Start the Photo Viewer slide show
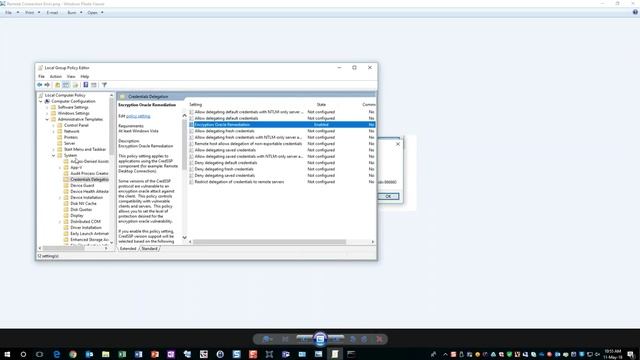 tap(320, 339)
